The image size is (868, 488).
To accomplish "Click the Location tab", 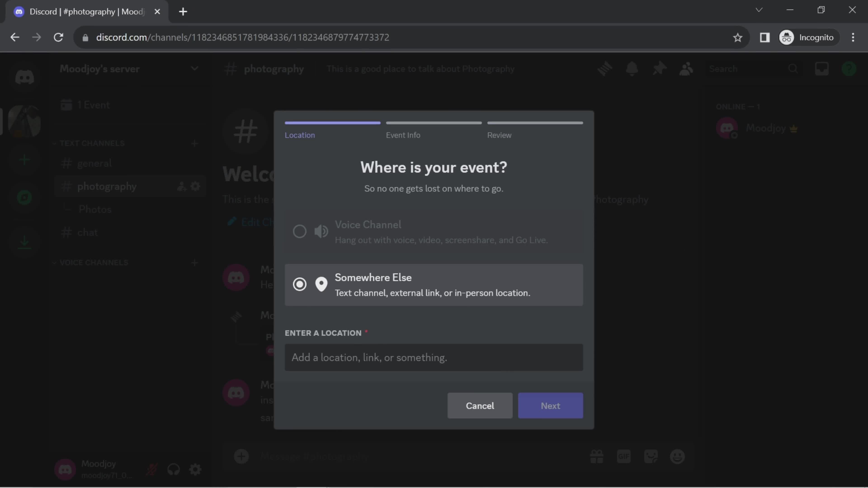I will point(300,135).
